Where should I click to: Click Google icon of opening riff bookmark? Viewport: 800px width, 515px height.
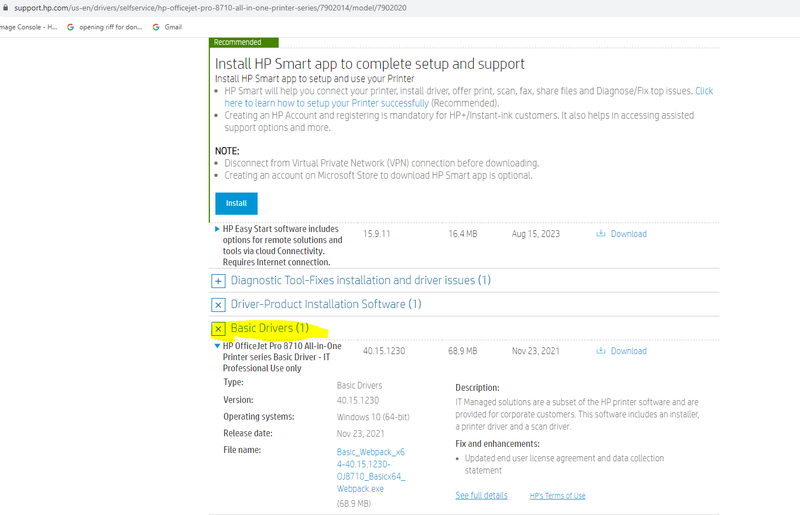[70, 27]
